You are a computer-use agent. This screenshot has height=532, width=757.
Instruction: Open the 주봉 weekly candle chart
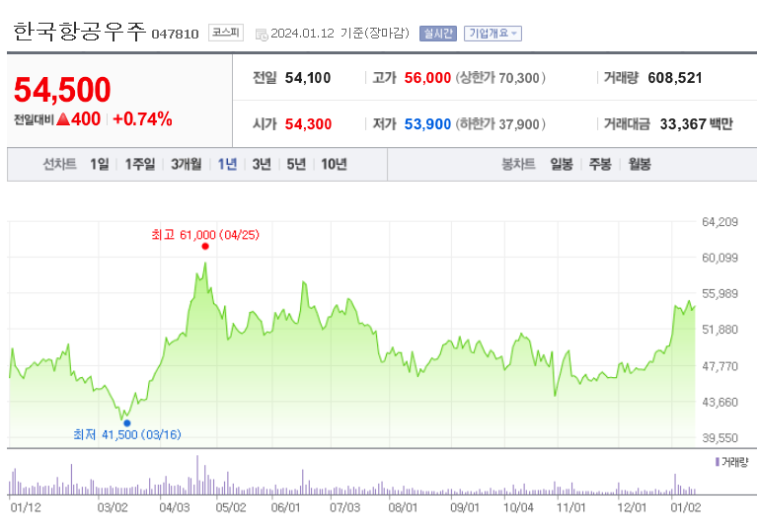pyautogui.click(x=600, y=164)
